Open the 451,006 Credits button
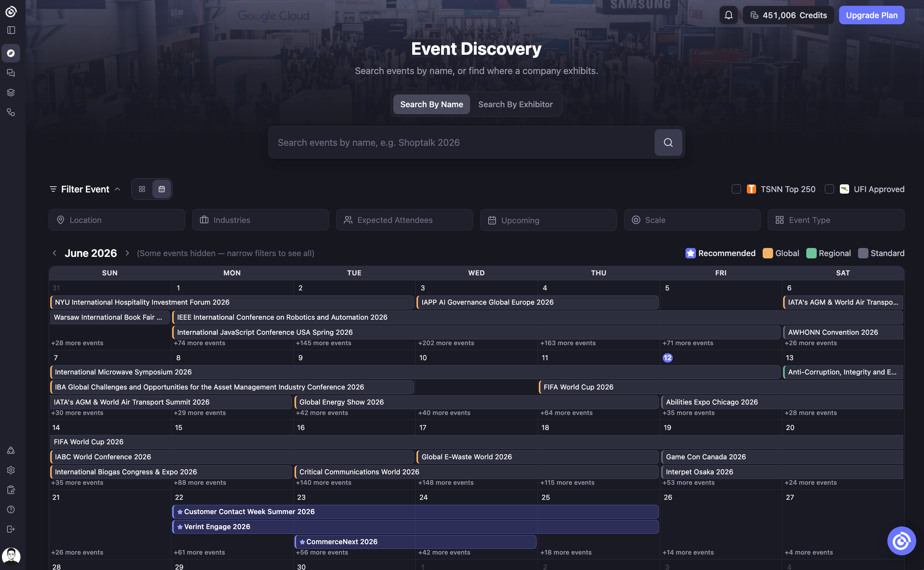 click(788, 15)
